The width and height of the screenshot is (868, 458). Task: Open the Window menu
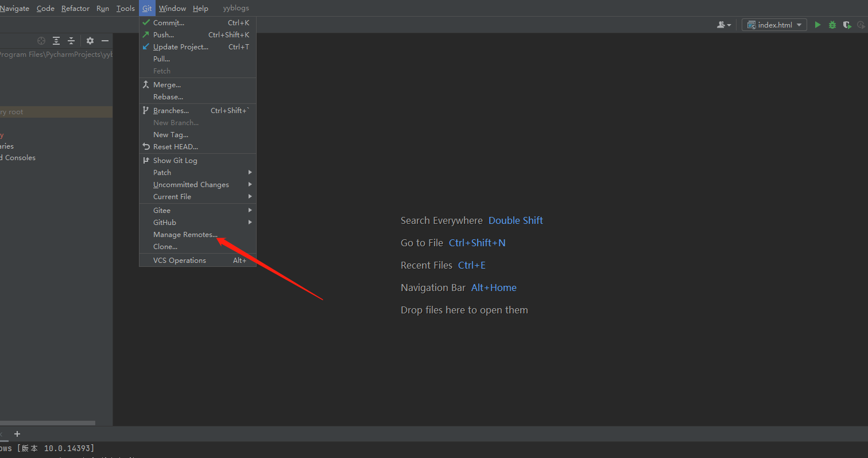(x=172, y=8)
